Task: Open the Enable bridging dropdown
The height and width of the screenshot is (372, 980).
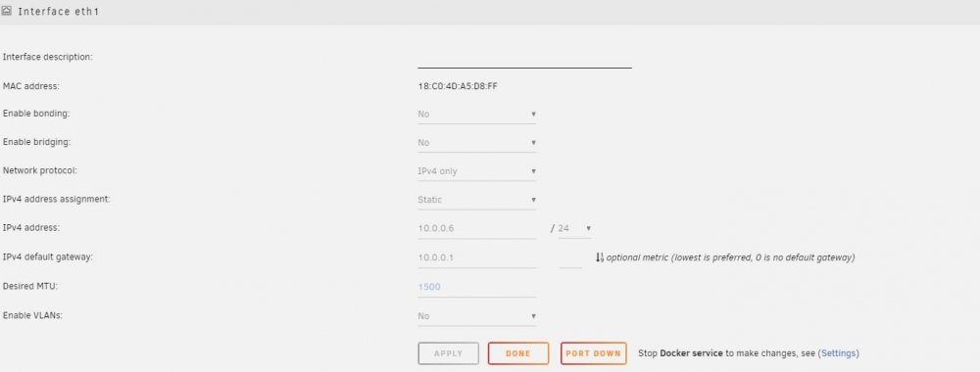Action: 477,143
